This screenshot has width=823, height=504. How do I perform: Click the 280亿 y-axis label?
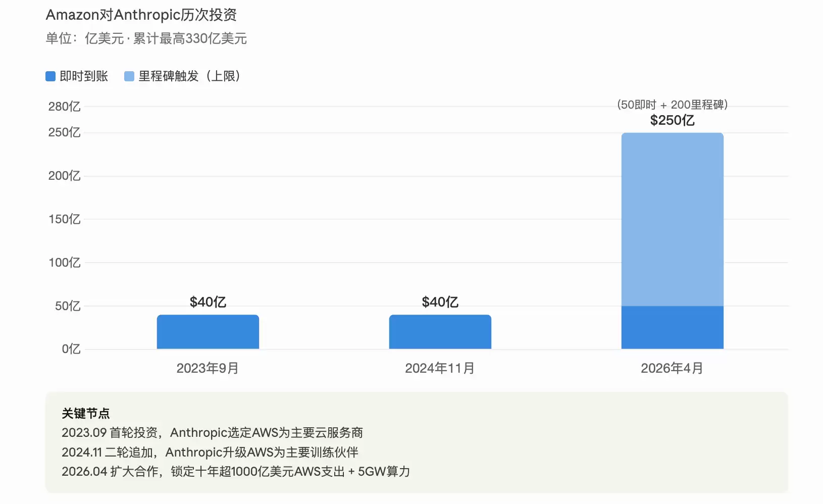(64, 107)
